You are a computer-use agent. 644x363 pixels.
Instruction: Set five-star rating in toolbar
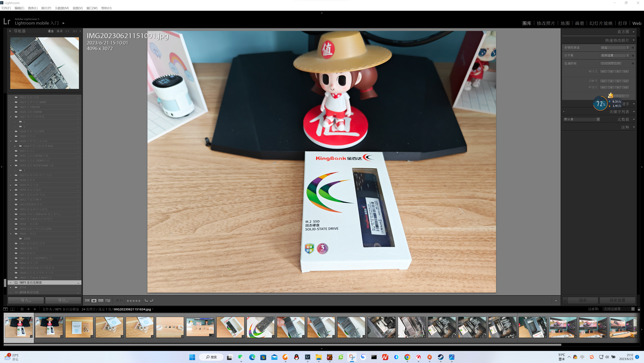point(139,301)
